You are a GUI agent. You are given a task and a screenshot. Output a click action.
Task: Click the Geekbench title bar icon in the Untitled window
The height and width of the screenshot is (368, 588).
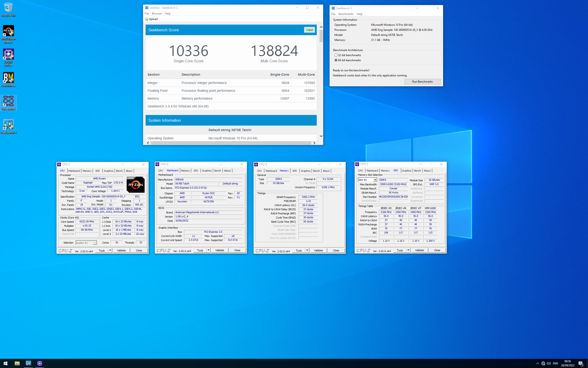click(x=147, y=8)
